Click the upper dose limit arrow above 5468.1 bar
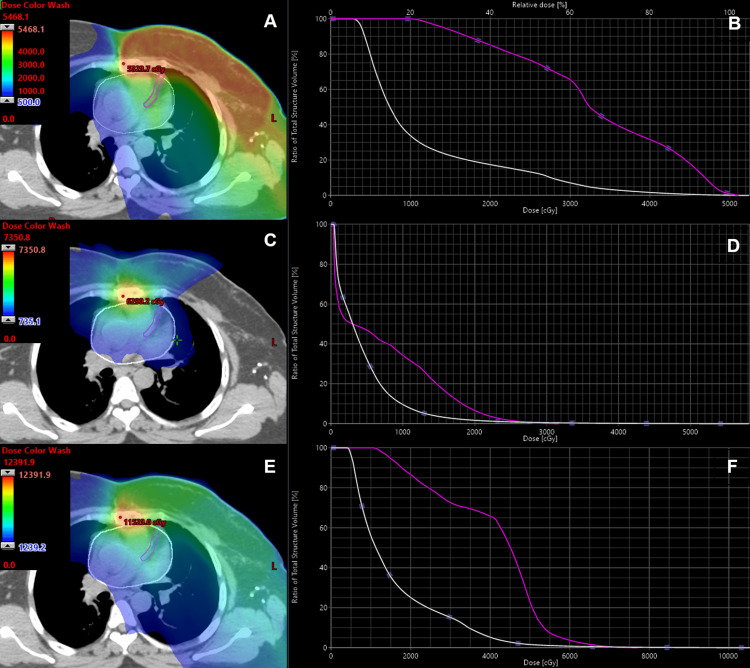750x668 pixels. click(7, 28)
